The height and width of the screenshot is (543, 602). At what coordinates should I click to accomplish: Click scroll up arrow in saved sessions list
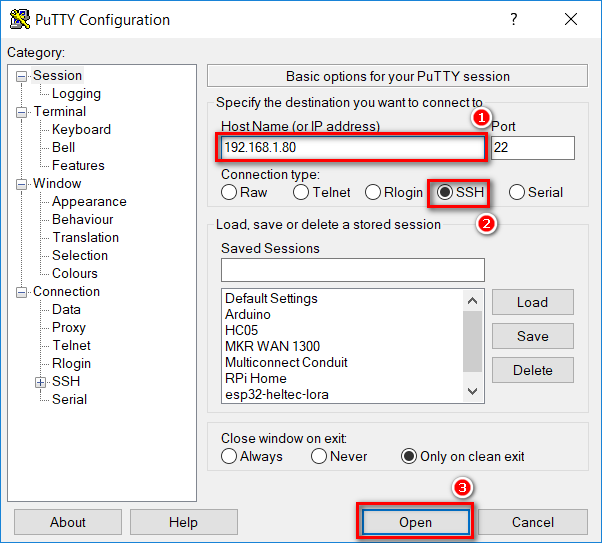point(473,301)
